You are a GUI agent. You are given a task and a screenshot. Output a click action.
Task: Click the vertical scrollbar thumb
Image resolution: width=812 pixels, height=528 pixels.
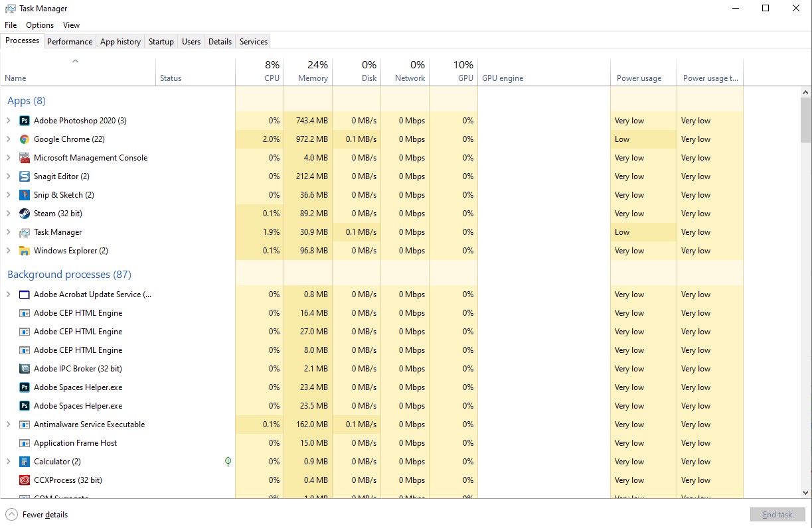(x=806, y=121)
